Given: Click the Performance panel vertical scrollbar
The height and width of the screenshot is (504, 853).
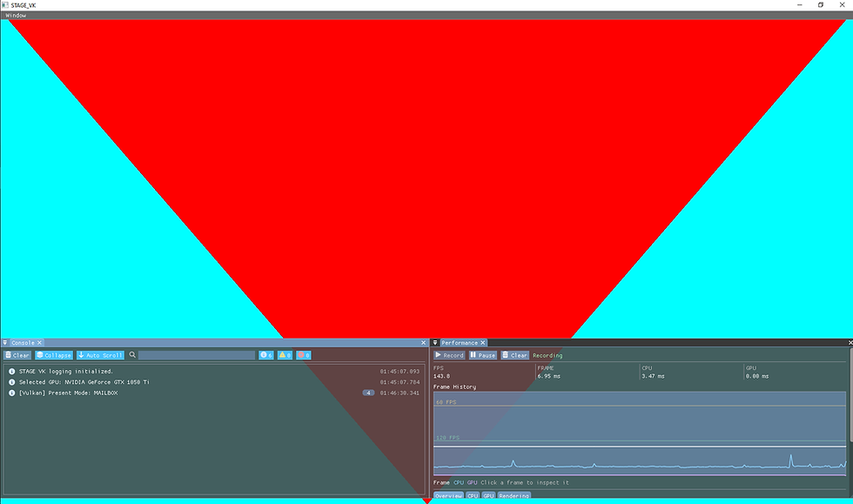Looking at the screenshot, I should pos(851,394).
